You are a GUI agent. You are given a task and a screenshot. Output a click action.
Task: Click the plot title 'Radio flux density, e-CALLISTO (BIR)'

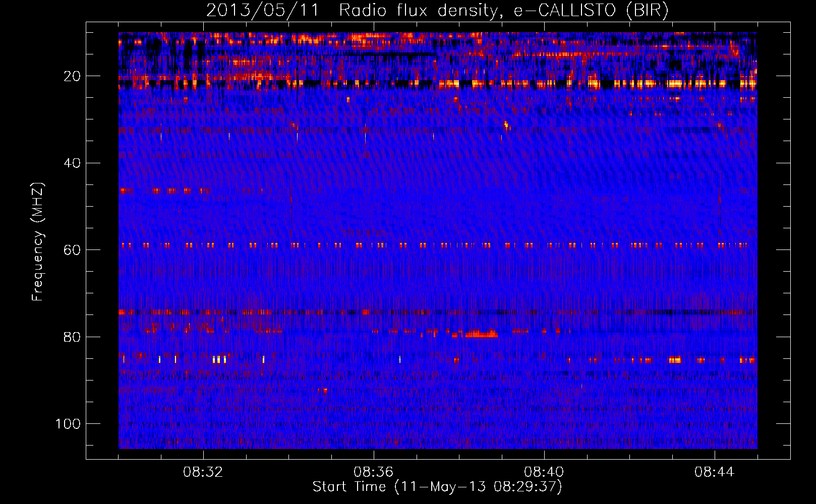point(503,11)
